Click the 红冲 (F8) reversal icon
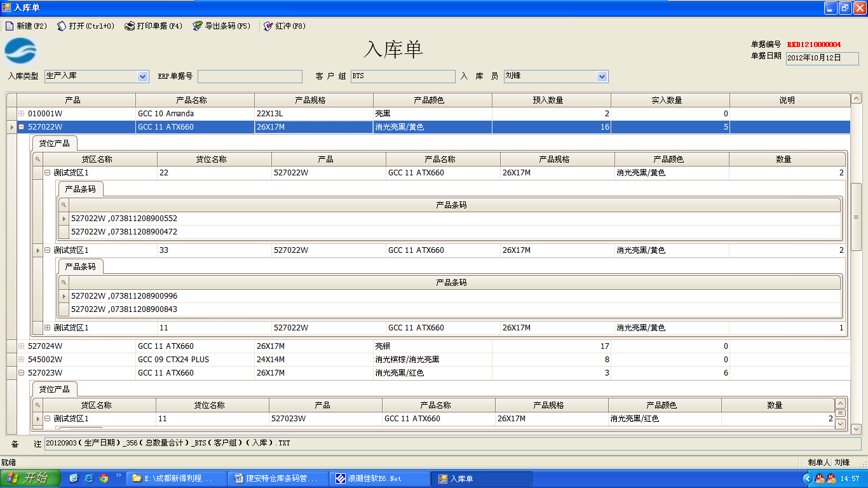868x488 pixels. coord(268,26)
